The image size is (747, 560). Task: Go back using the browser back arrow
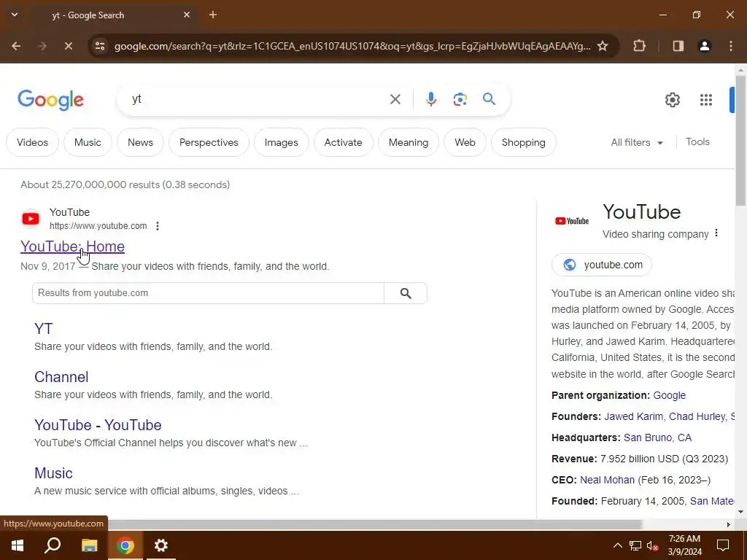pyautogui.click(x=16, y=46)
